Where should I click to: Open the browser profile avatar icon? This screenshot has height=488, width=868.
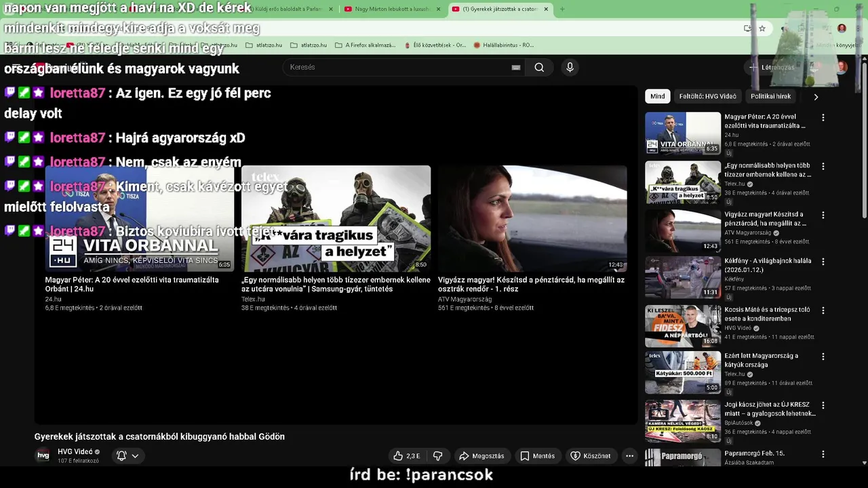[842, 28]
